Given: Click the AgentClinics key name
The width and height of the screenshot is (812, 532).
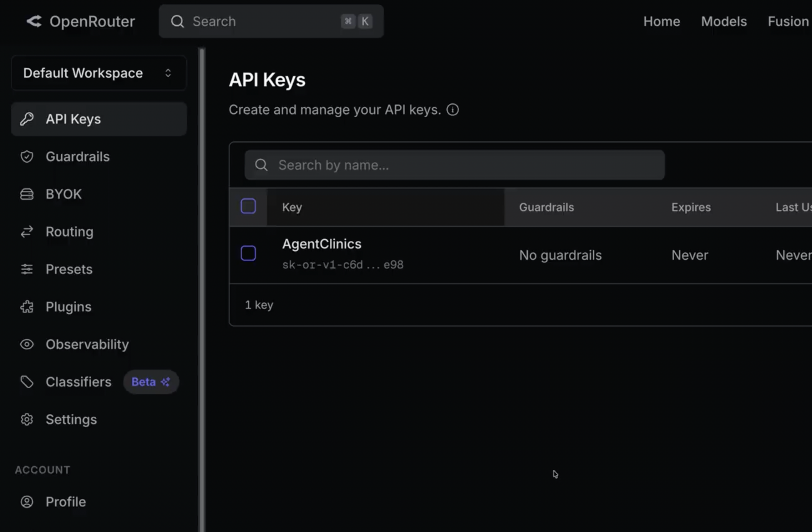Looking at the screenshot, I should [322, 244].
